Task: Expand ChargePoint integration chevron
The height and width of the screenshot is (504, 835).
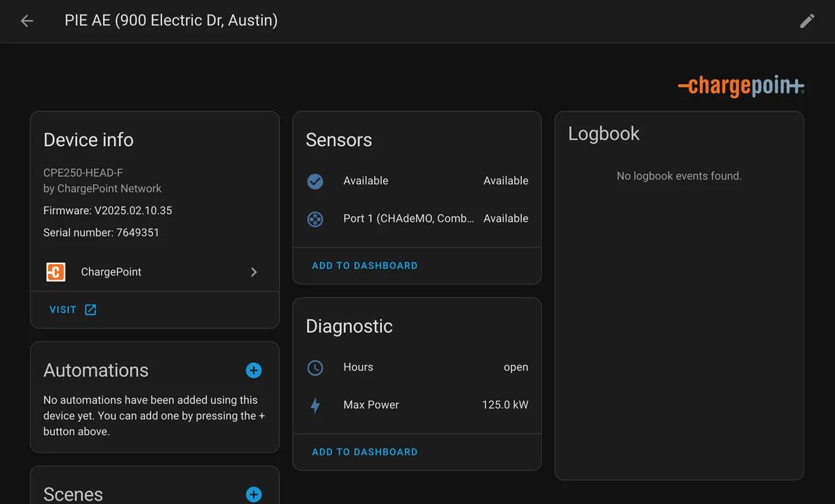Action: click(254, 272)
